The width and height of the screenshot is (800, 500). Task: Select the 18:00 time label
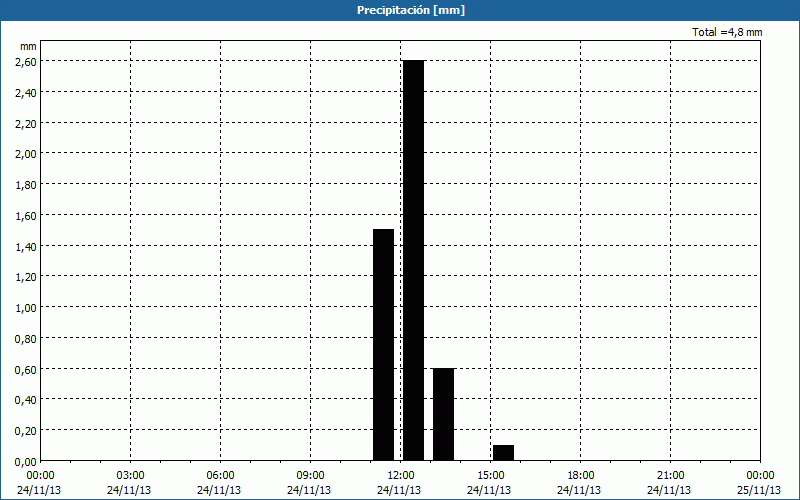click(581, 476)
